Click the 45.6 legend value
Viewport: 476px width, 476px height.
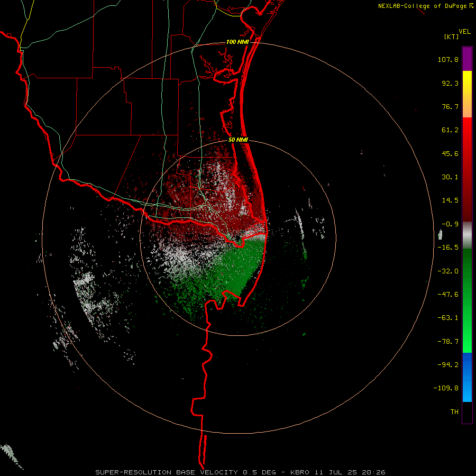(x=450, y=153)
